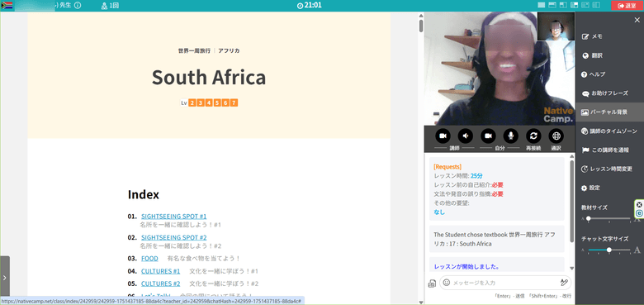Select バーチャル背景 virtual background

[x=609, y=112]
